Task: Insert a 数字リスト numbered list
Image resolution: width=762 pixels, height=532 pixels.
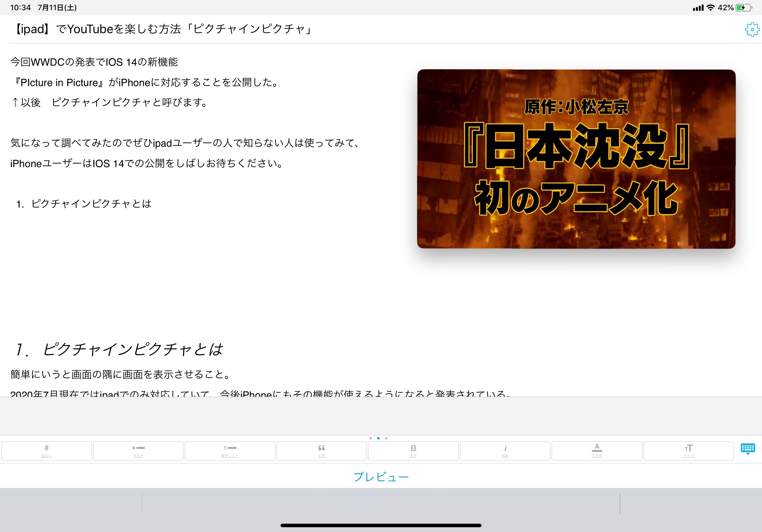Action: click(x=230, y=451)
